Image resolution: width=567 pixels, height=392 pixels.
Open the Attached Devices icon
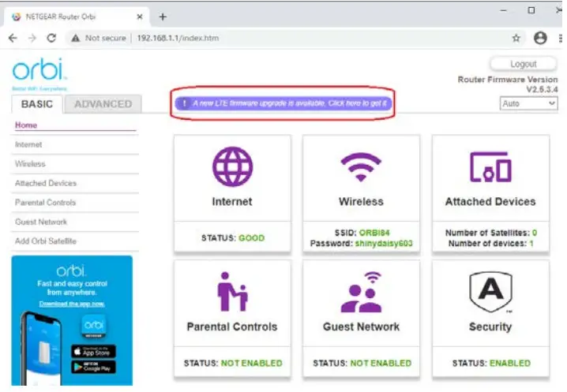(x=490, y=167)
